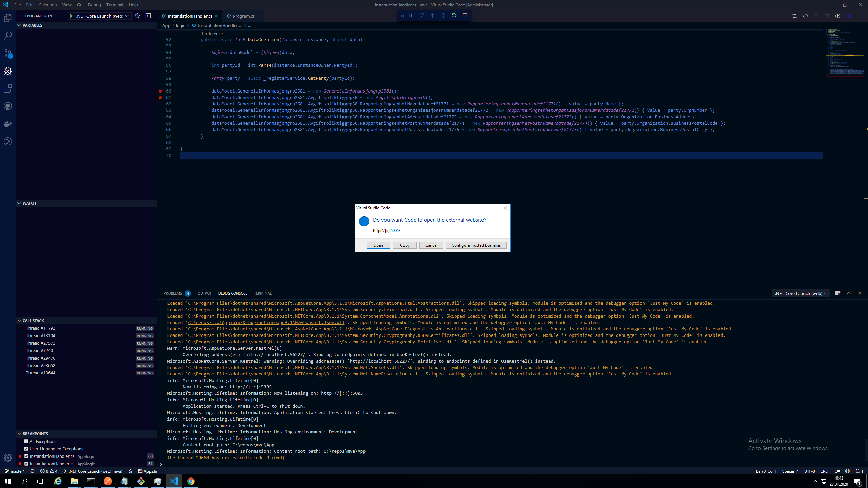Open launch.json via the debug gear icon
This screenshot has width=868, height=488.
coord(137,16)
